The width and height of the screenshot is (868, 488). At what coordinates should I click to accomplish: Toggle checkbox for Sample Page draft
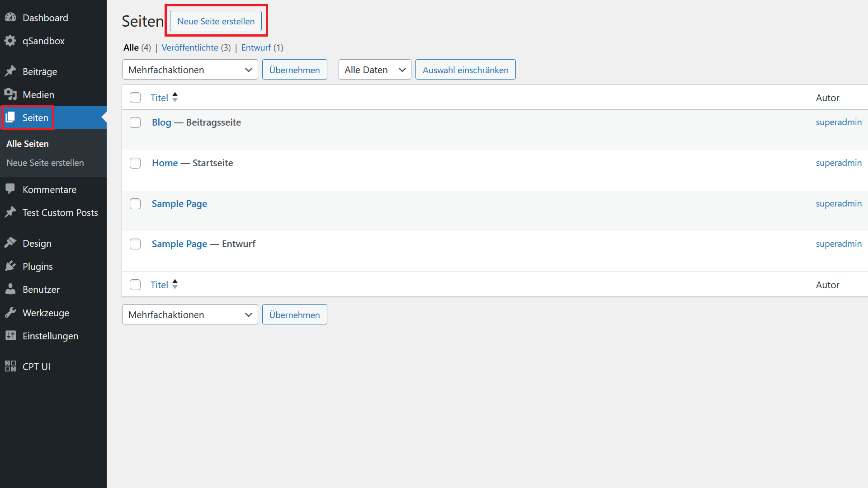click(x=136, y=244)
